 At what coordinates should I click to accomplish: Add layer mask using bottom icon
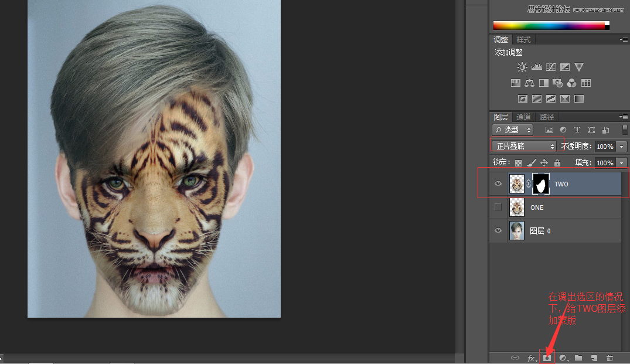point(547,358)
